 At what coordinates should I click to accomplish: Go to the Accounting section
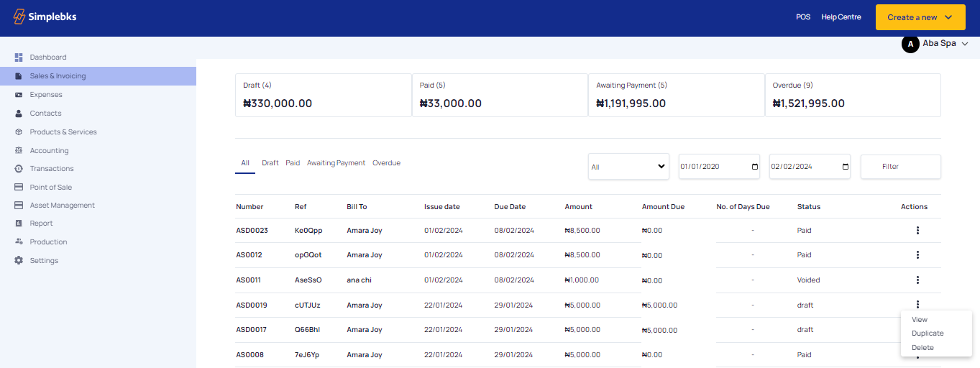pos(49,151)
